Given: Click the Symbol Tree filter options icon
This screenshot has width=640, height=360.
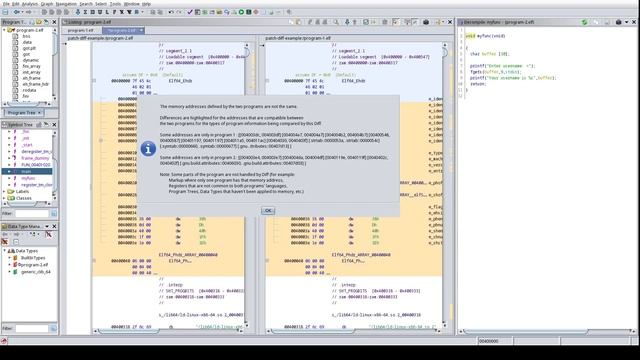Looking at the screenshot, I should pos(53,213).
